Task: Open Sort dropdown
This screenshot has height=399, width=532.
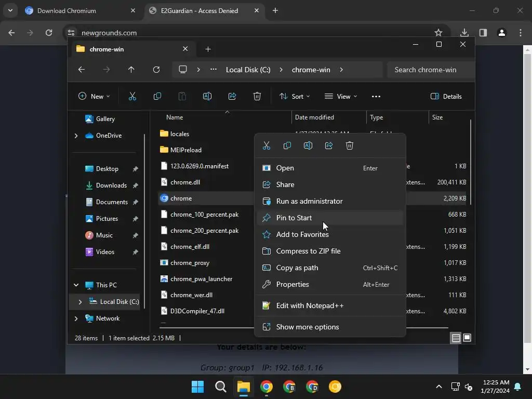Action: pyautogui.click(x=294, y=96)
